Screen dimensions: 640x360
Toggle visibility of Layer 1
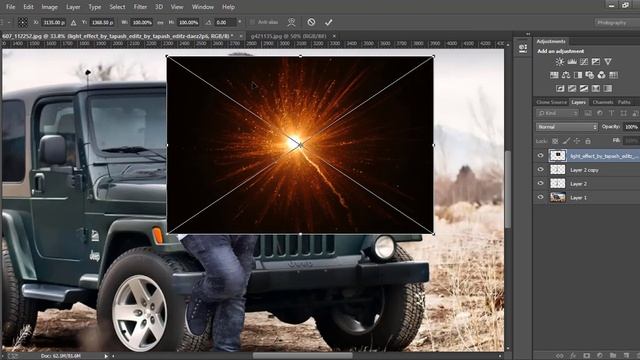540,197
